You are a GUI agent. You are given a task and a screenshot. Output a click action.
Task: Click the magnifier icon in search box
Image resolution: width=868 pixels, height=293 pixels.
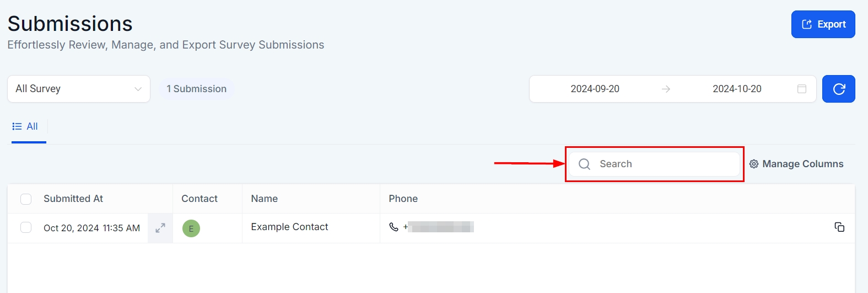(584, 164)
